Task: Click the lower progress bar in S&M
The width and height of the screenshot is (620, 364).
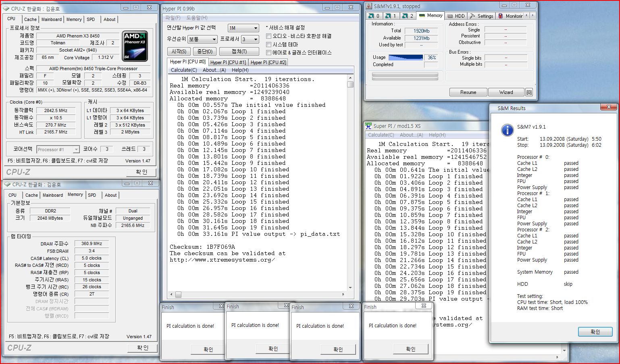Action: tap(405, 78)
